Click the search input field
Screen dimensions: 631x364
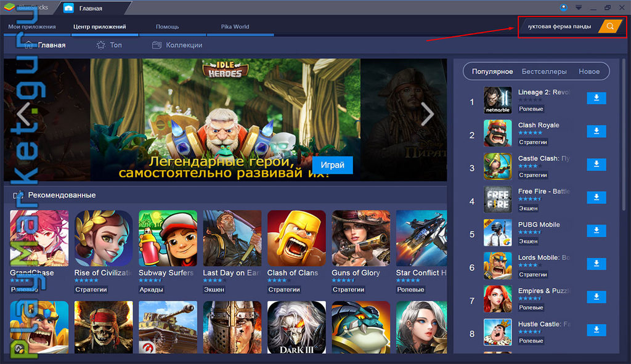(x=561, y=26)
